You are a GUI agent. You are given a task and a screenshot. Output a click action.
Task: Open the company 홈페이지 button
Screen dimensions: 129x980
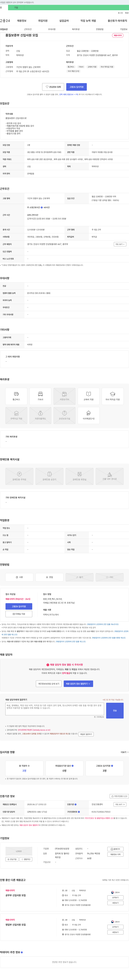115,849
